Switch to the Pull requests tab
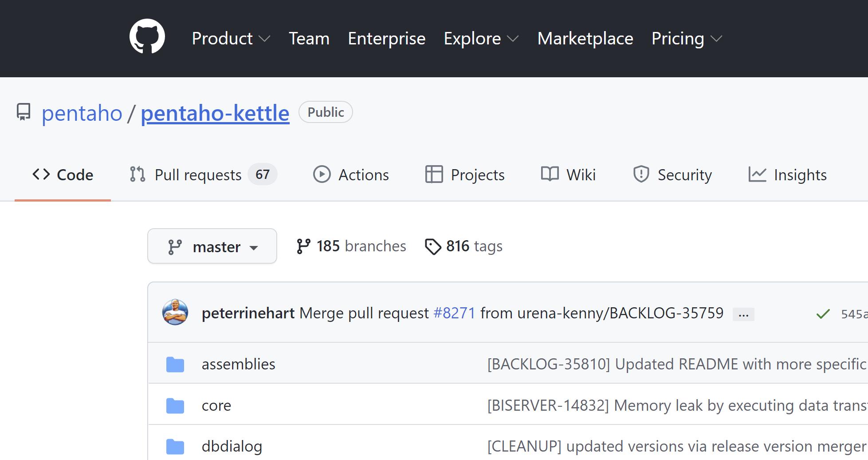 (x=203, y=175)
